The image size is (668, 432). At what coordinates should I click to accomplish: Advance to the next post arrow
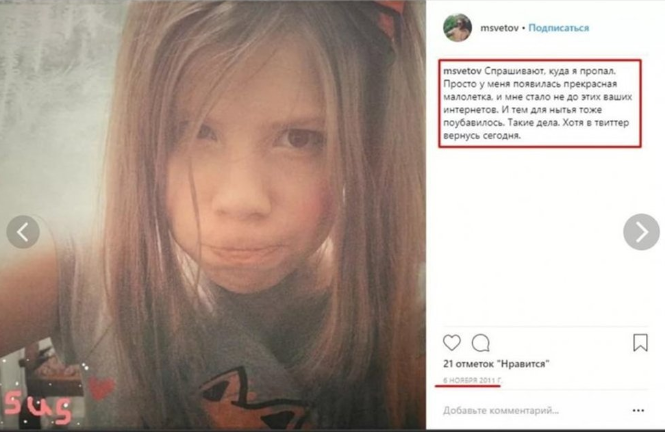click(x=641, y=232)
